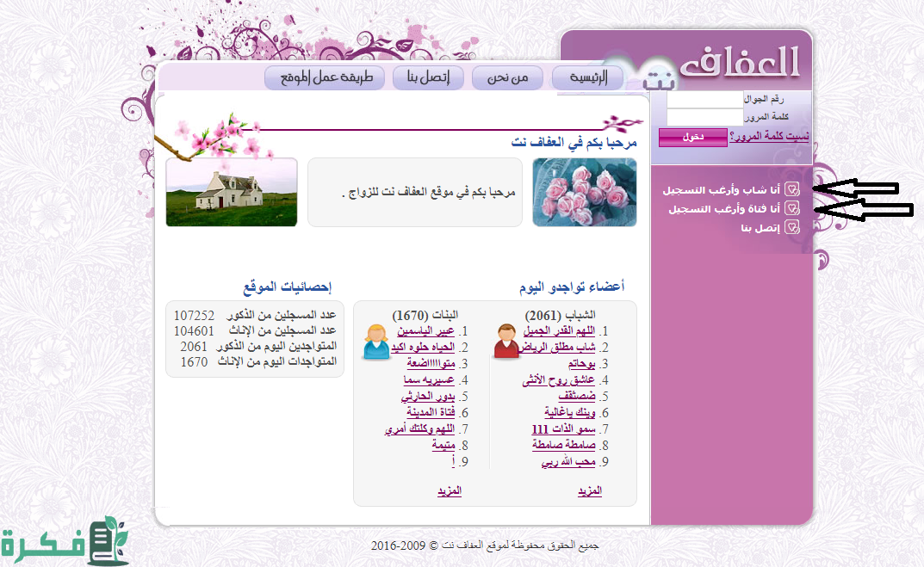Click the heart icon next to sidebar إتصل بنا
The width and height of the screenshot is (924, 567).
tap(793, 228)
